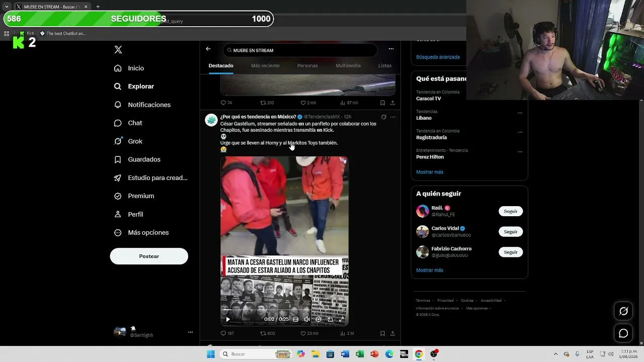
Task: Open options for the Registraduría trend
Action: [520, 132]
